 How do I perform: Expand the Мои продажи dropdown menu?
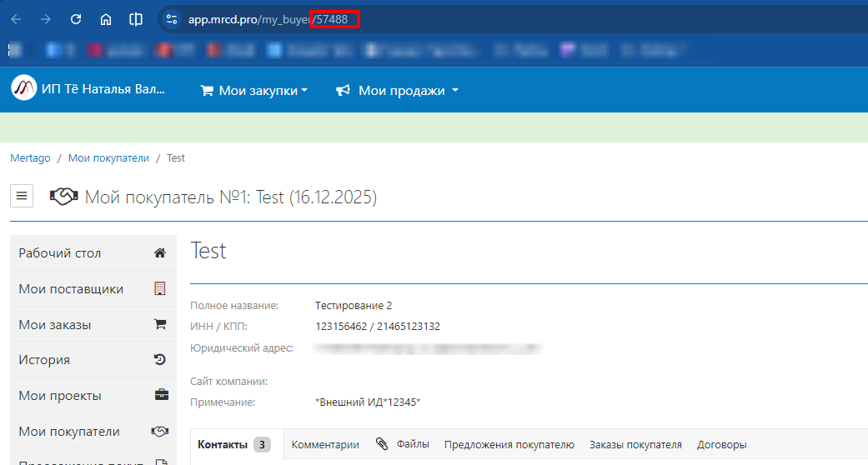[398, 91]
